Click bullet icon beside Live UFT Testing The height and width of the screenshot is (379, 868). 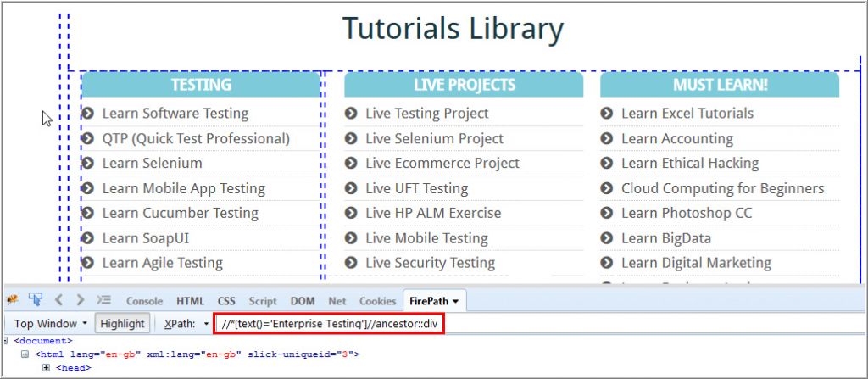(350, 188)
